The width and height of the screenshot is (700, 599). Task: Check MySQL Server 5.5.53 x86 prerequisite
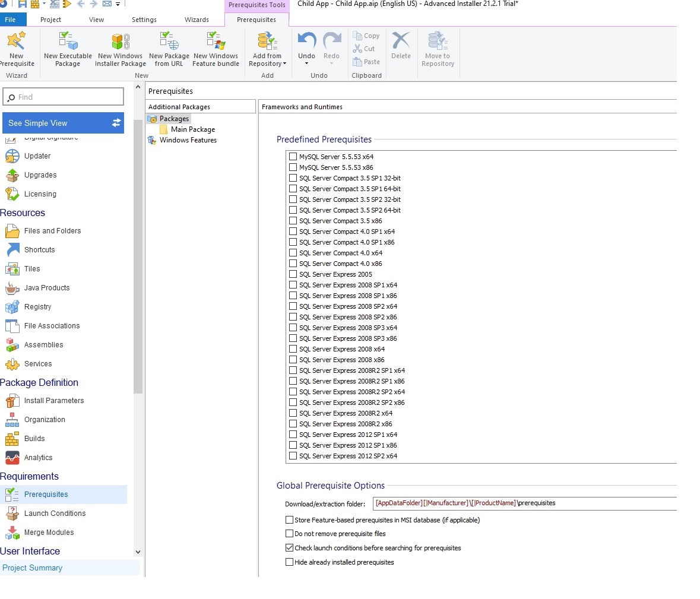pyautogui.click(x=293, y=167)
